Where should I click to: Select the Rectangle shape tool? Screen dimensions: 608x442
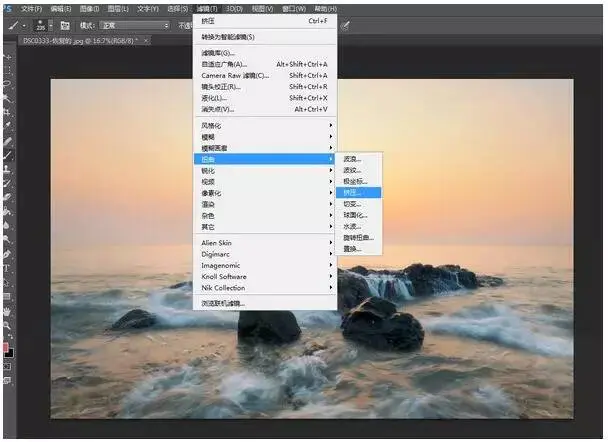pyautogui.click(x=7, y=297)
